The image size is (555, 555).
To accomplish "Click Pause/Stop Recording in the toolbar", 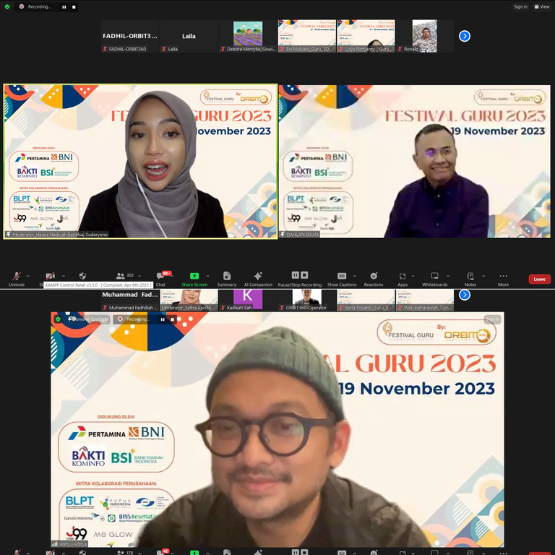I will coord(300,278).
